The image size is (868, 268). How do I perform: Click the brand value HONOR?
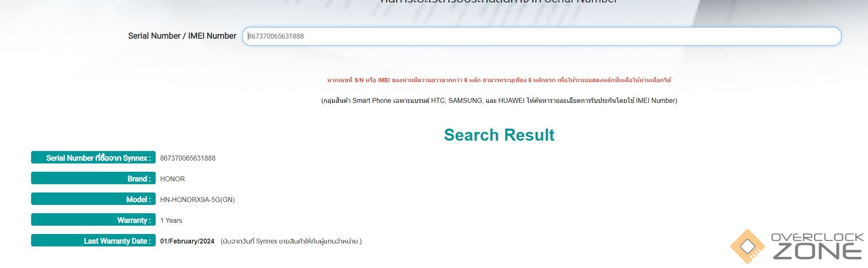pos(172,179)
